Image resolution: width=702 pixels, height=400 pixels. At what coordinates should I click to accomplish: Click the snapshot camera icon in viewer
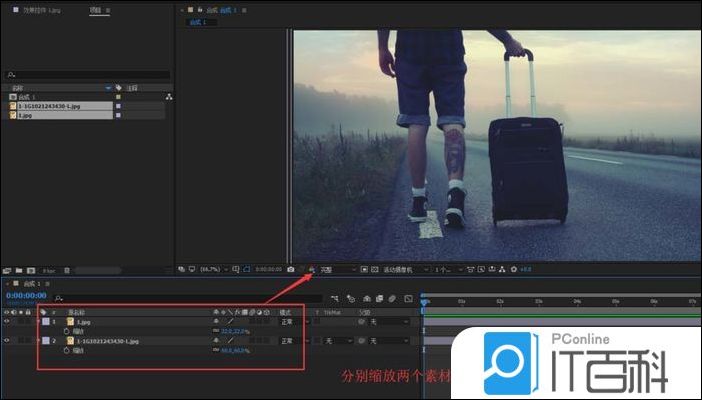[290, 269]
